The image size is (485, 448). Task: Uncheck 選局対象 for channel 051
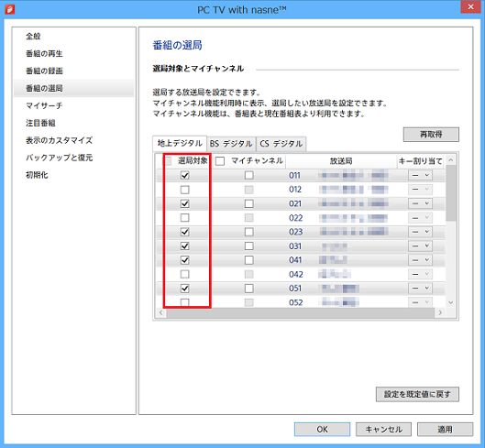(184, 289)
